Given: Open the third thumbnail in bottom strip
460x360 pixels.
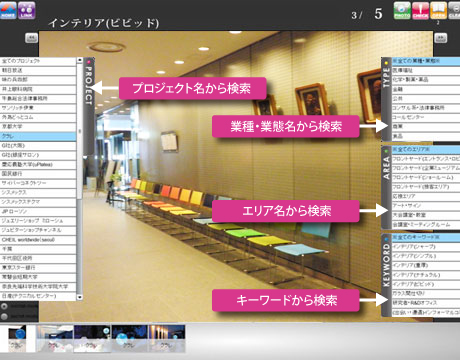Looking at the screenshot, I should point(92,339).
